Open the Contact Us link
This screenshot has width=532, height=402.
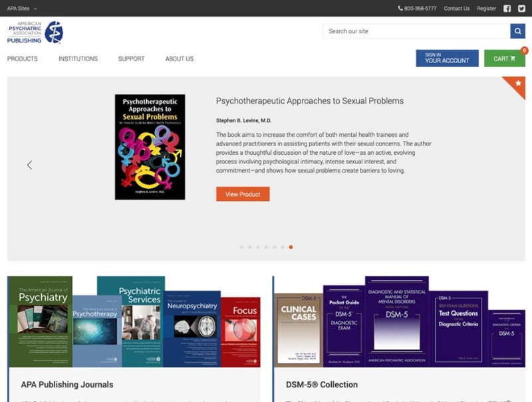click(457, 9)
